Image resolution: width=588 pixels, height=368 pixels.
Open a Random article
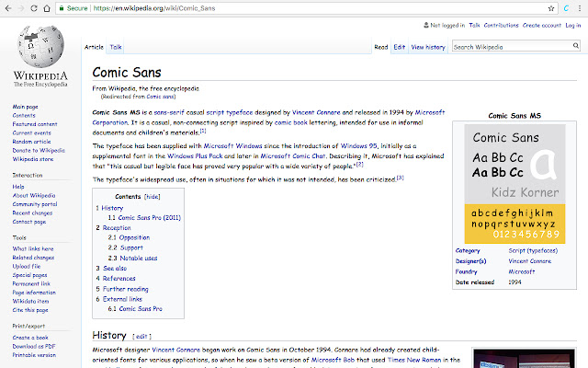pyautogui.click(x=31, y=142)
